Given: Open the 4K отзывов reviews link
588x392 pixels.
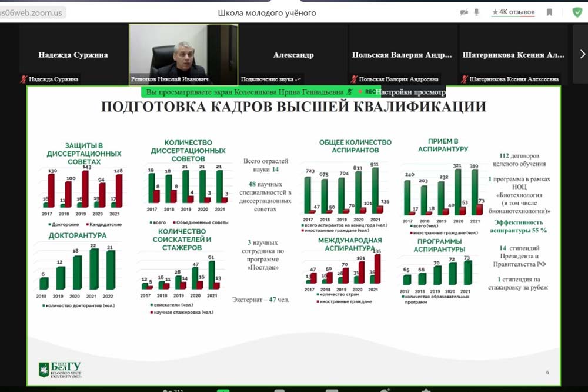Looking at the screenshot, I should tap(517, 12).
